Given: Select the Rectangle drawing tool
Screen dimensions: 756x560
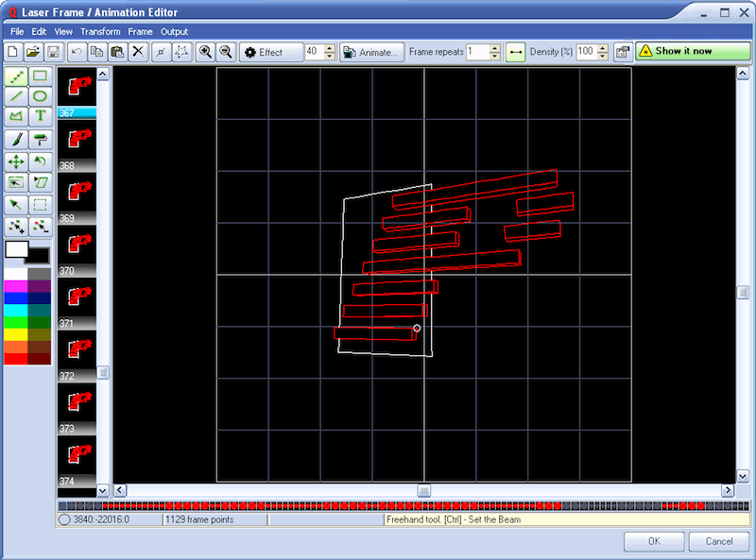Looking at the screenshot, I should tap(40, 76).
